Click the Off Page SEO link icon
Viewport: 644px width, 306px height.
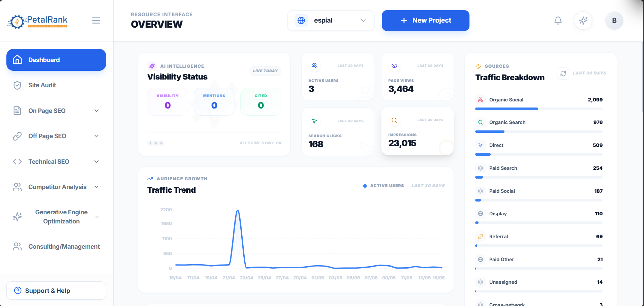[x=17, y=136]
